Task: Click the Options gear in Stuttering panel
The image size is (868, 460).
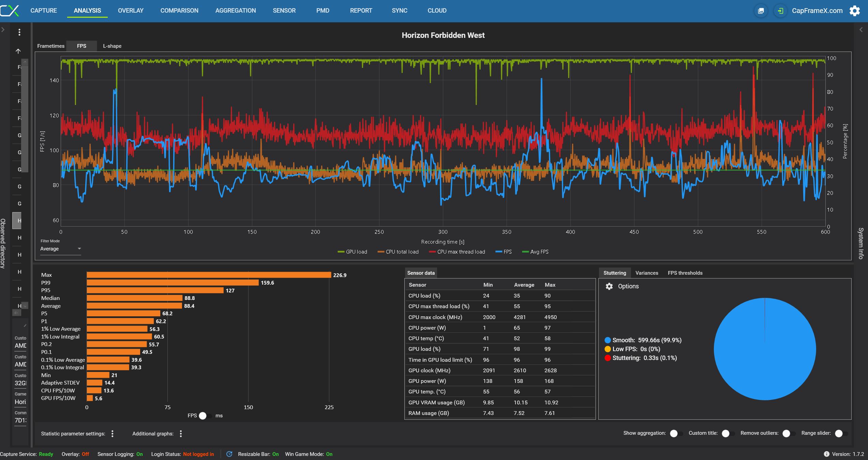Action: 609,286
